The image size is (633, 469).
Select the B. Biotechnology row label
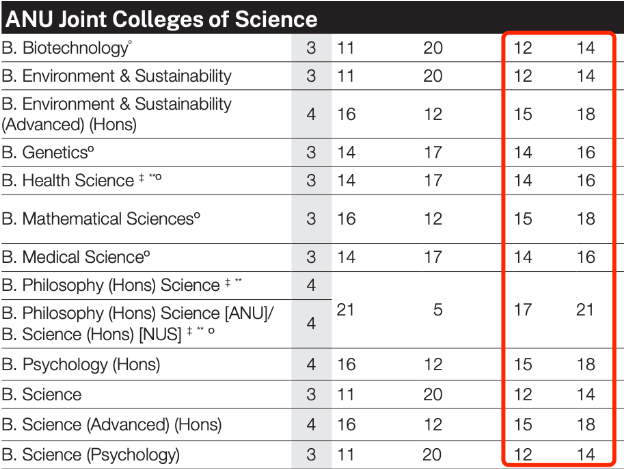point(67,48)
